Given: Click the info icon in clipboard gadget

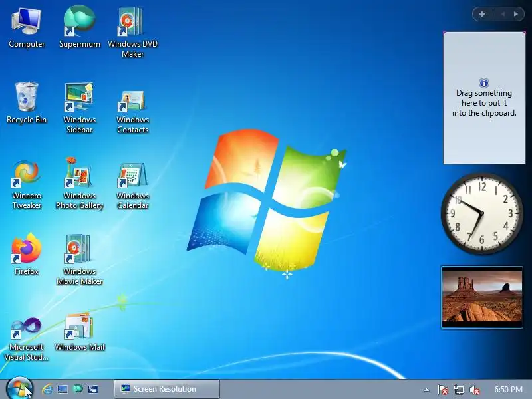Looking at the screenshot, I should (x=484, y=82).
